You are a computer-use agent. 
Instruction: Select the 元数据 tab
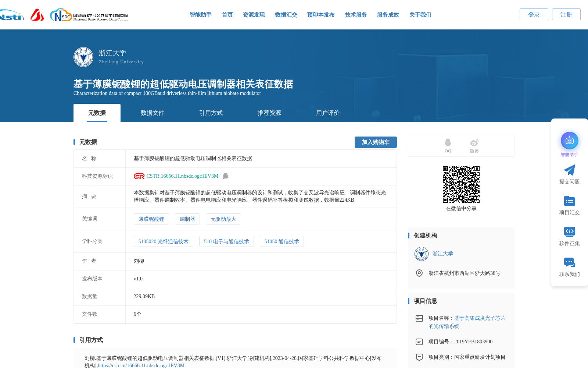pos(97,113)
